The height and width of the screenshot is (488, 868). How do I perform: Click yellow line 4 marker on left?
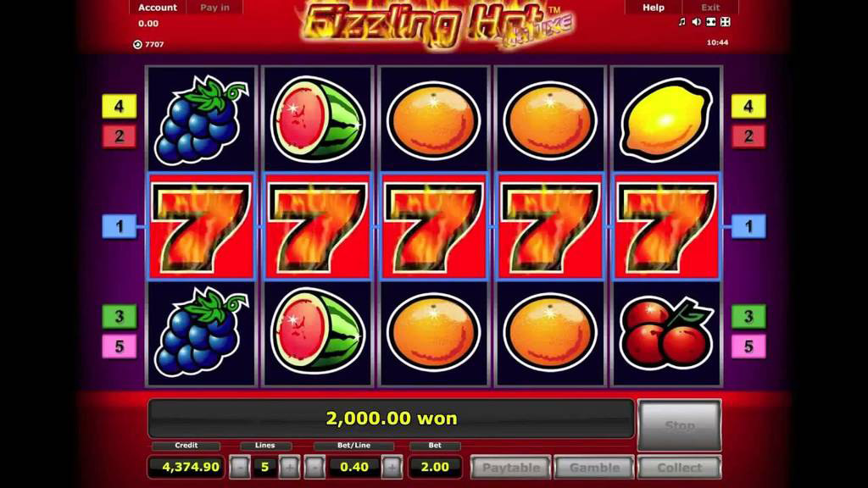coord(120,106)
